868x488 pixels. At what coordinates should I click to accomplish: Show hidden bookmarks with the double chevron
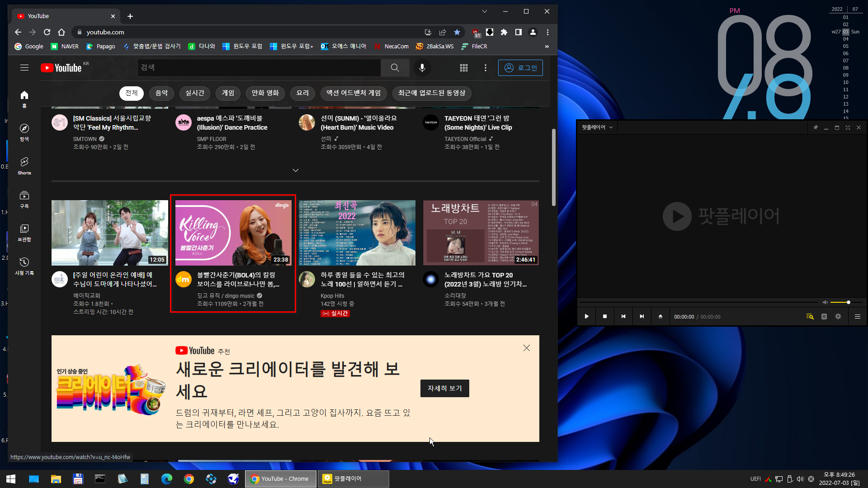tap(547, 47)
